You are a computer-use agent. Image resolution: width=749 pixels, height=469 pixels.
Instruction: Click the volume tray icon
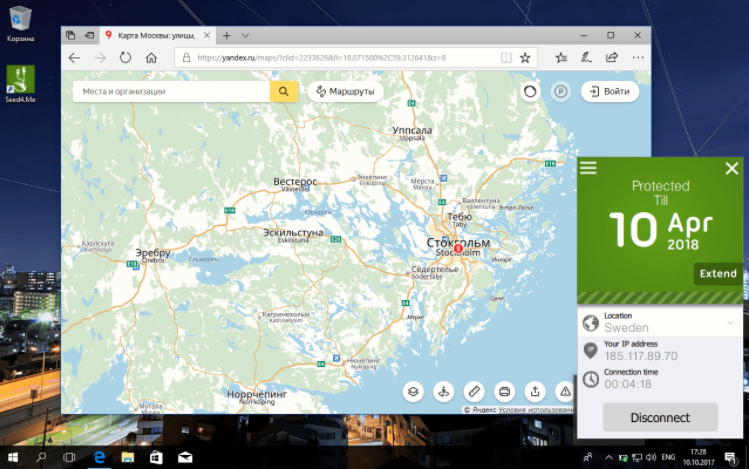651,458
